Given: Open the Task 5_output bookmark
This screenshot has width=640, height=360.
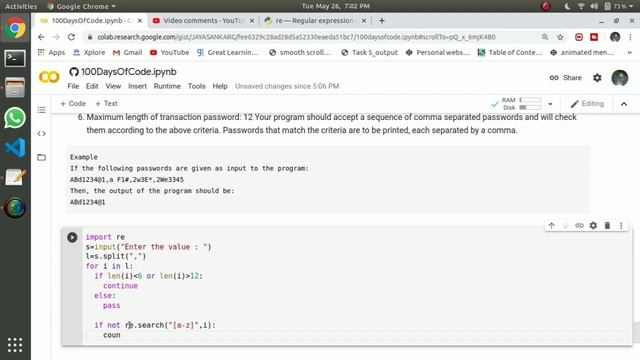Looking at the screenshot, I should [x=369, y=52].
